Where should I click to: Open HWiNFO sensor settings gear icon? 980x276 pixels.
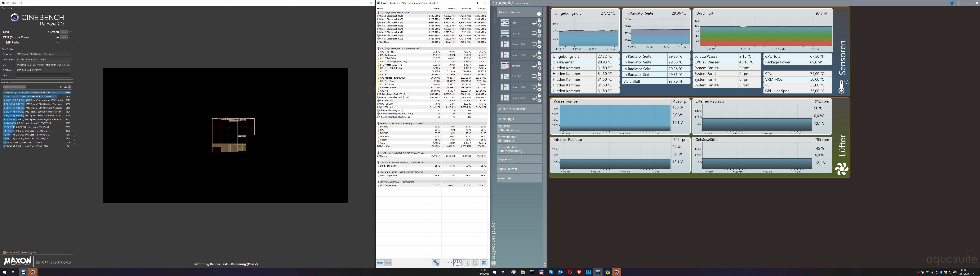pyautogui.click(x=475, y=263)
